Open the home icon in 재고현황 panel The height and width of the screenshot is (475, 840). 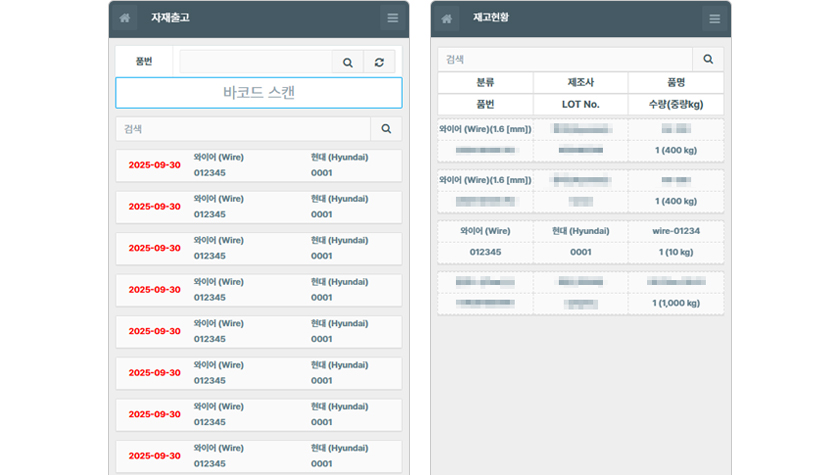[x=447, y=19]
